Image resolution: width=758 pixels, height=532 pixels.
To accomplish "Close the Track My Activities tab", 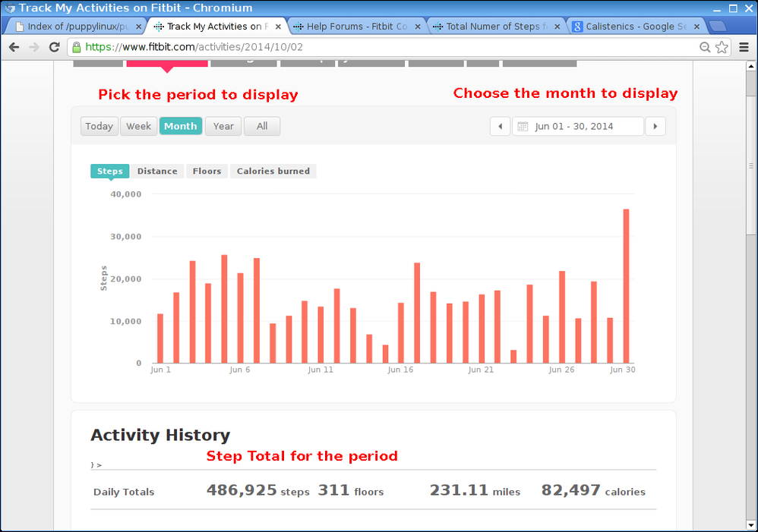I will [x=278, y=27].
